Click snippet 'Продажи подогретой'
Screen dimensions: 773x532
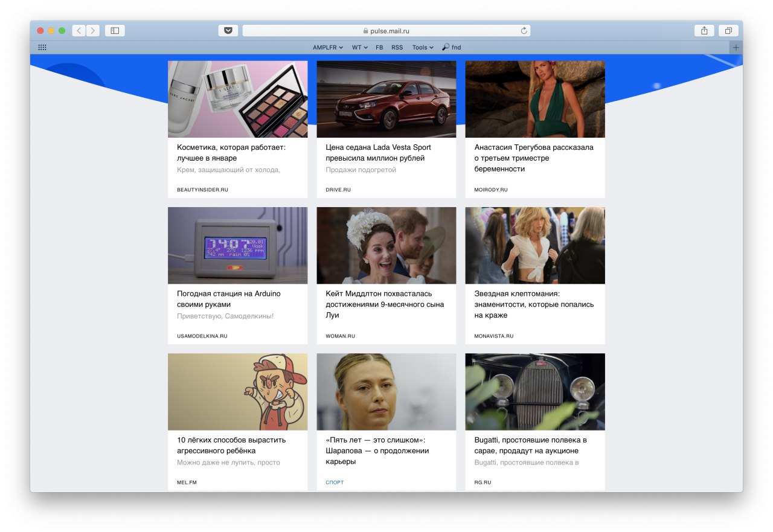click(x=361, y=170)
